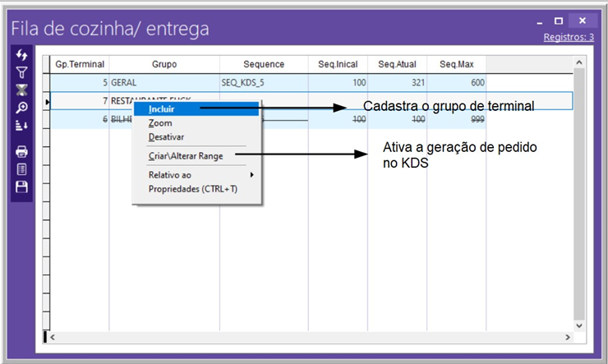Viewport: 608px width, 364px height.
Task: Open the funnel filter tool
Action: pos(22,72)
